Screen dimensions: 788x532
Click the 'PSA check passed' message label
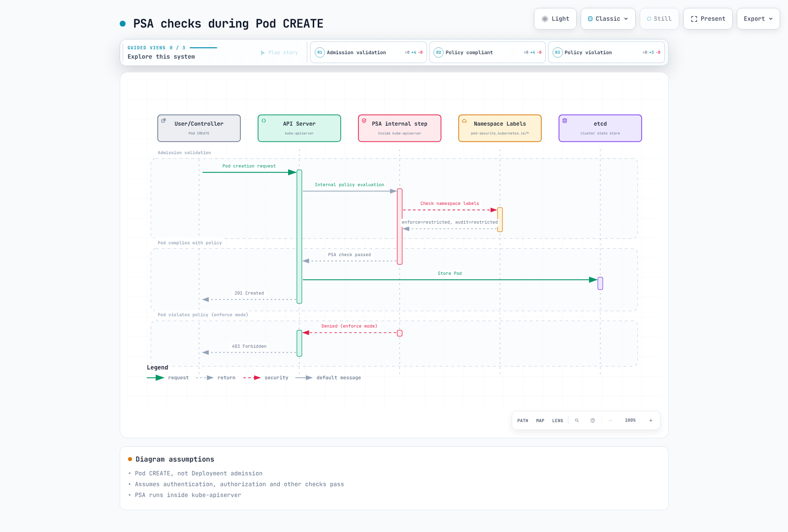(x=350, y=255)
